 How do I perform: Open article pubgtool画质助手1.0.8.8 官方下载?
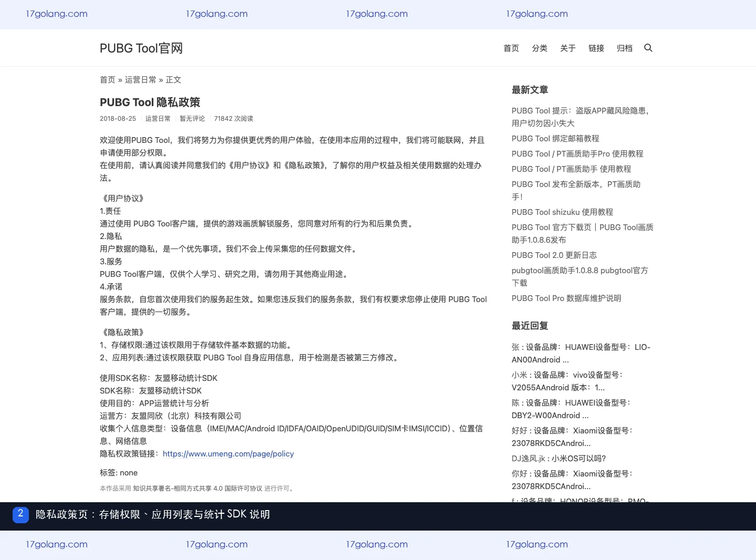[580, 277]
